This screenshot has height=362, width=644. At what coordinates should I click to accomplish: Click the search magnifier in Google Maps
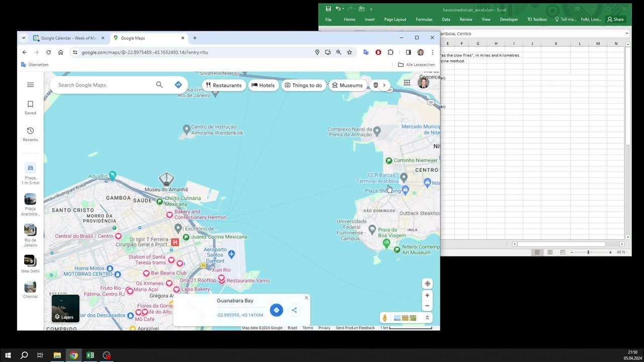click(x=159, y=85)
